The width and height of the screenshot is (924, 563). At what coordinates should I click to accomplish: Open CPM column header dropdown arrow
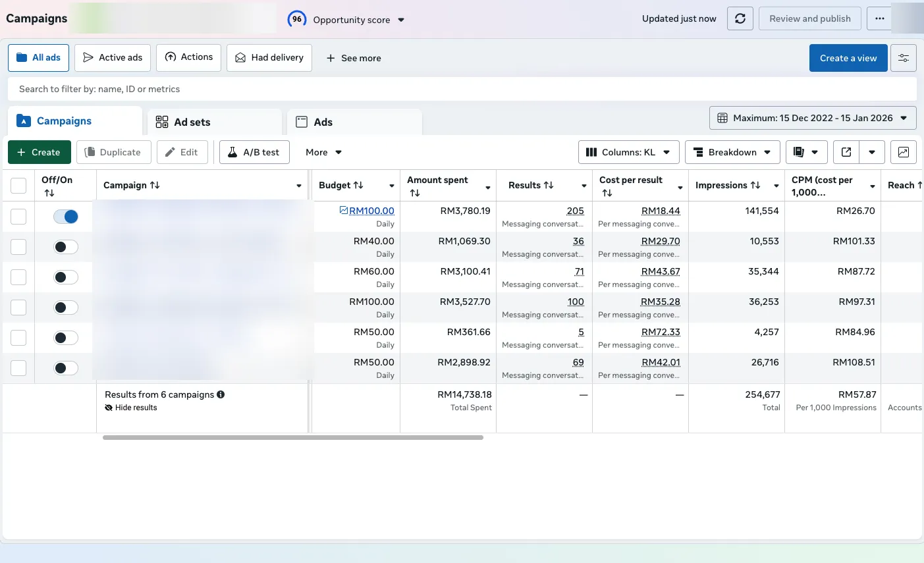click(873, 186)
